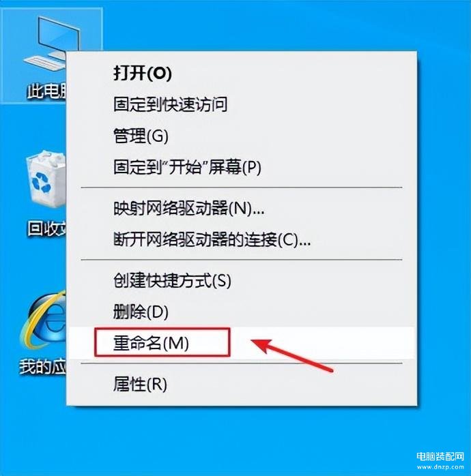This screenshot has height=476, width=471.
Task: Click the 回收站 label under recycle bin
Action: [x=47, y=228]
